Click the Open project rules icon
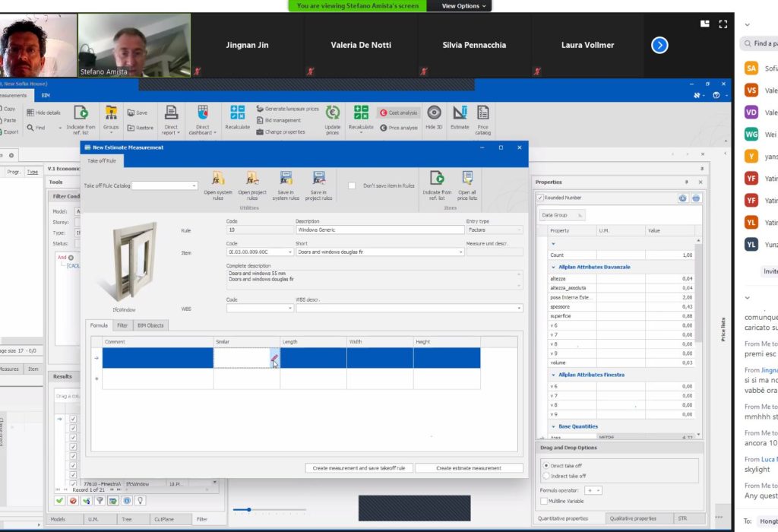This screenshot has height=532, width=778. tap(252, 179)
